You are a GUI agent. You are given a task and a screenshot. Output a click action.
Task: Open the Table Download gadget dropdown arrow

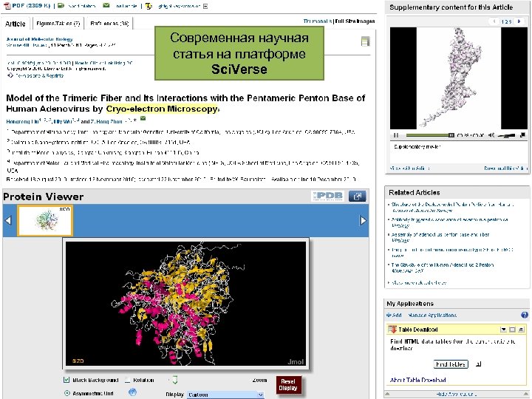click(x=503, y=330)
